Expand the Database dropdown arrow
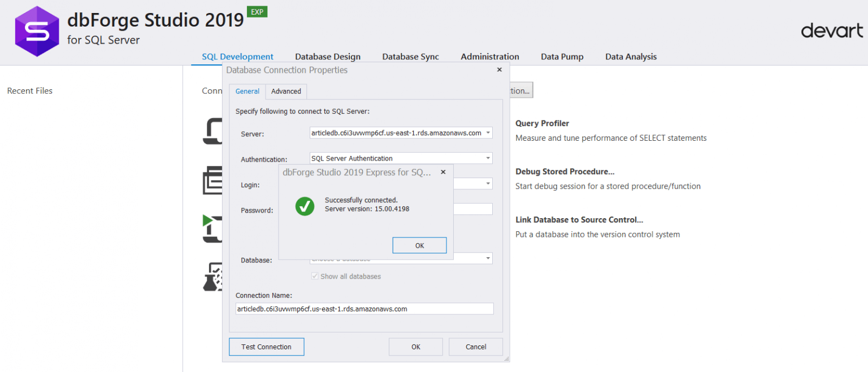Viewport: 868px width, 372px height. 488,258
